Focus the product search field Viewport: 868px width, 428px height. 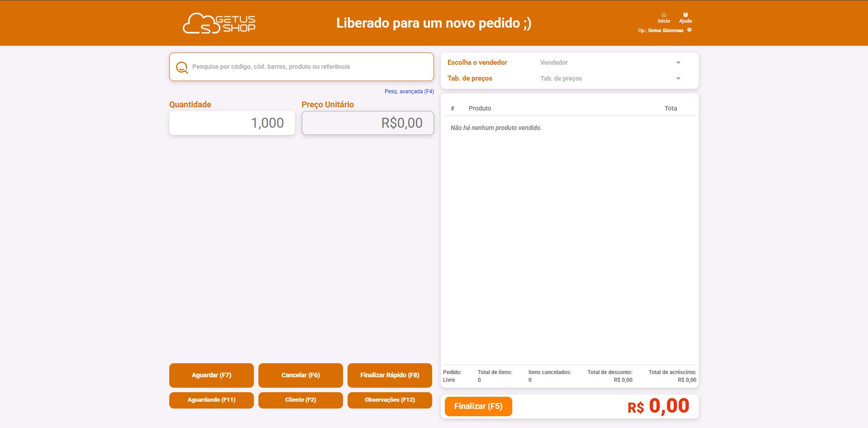(301, 67)
